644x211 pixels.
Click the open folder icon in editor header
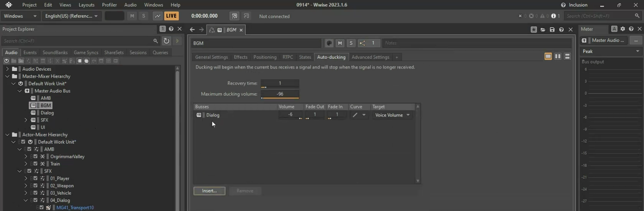[543, 30]
